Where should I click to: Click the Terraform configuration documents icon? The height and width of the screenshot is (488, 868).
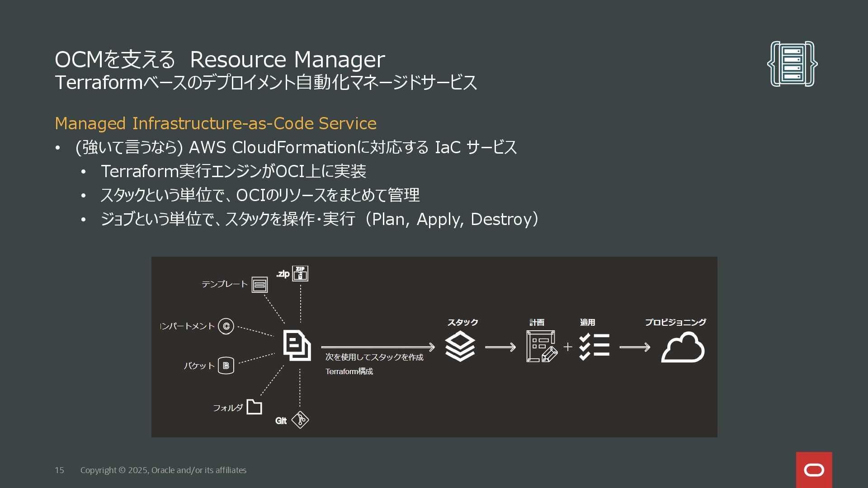point(297,346)
